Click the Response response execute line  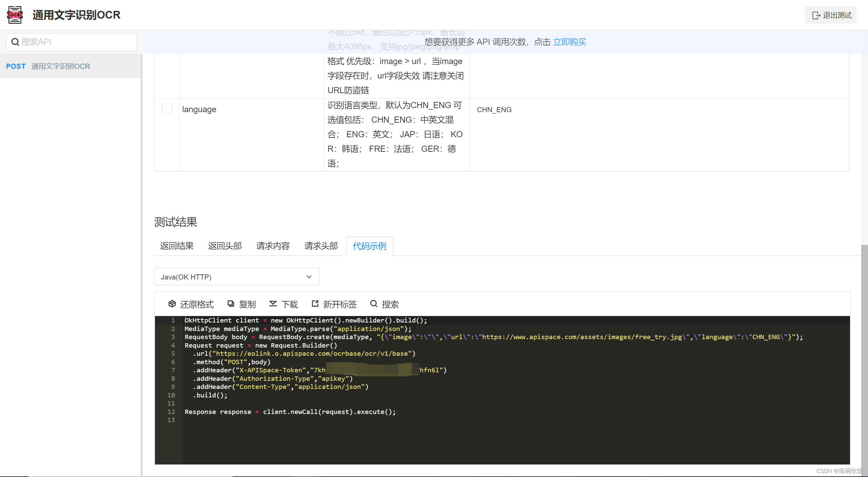[290, 412]
